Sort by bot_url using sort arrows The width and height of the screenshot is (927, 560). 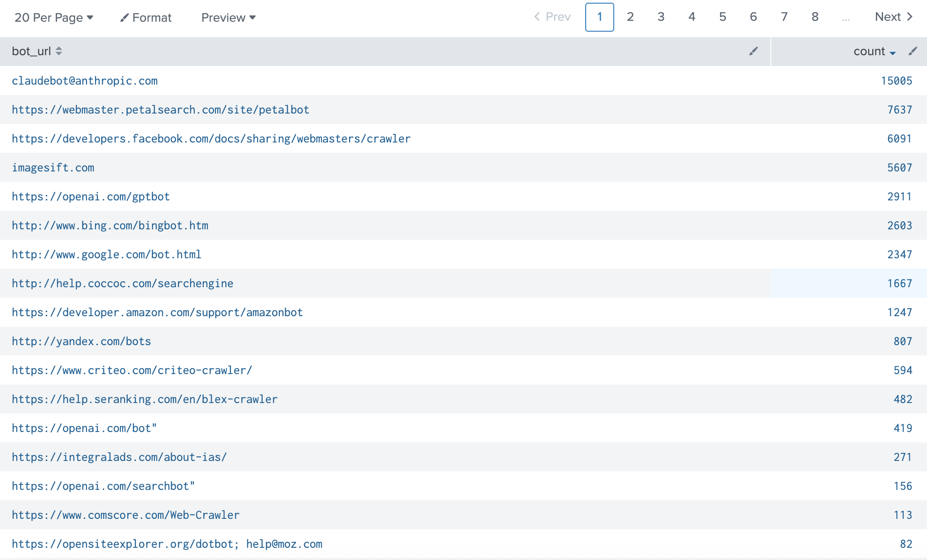[59, 51]
